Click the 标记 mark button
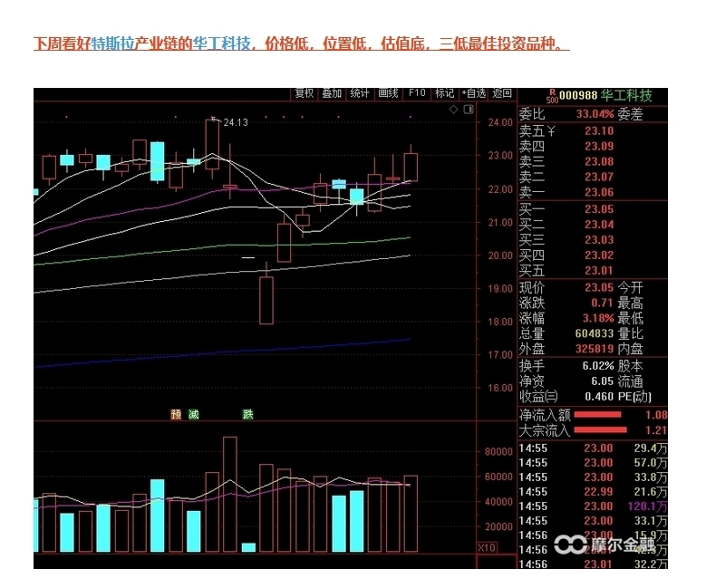The height and width of the screenshot is (588, 706). (x=444, y=93)
